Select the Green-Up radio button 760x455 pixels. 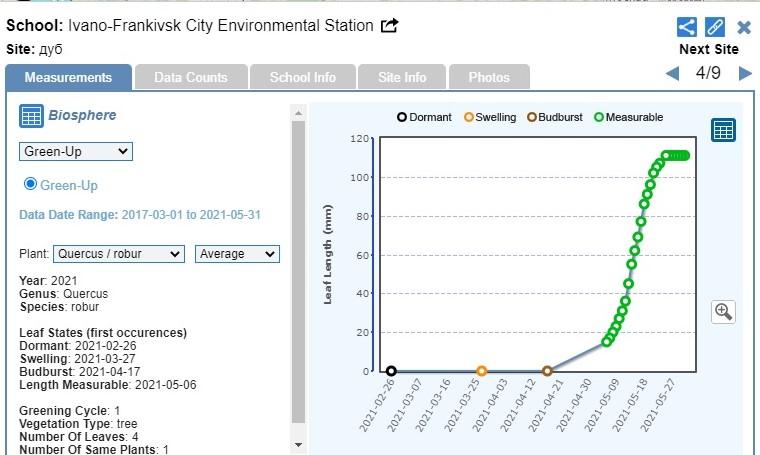(x=30, y=184)
